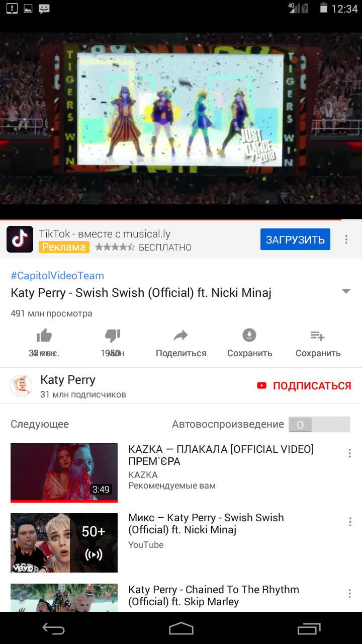Image resolution: width=362 pixels, height=644 pixels.
Task: Expand video description with the dropdown arrow
Action: click(346, 292)
